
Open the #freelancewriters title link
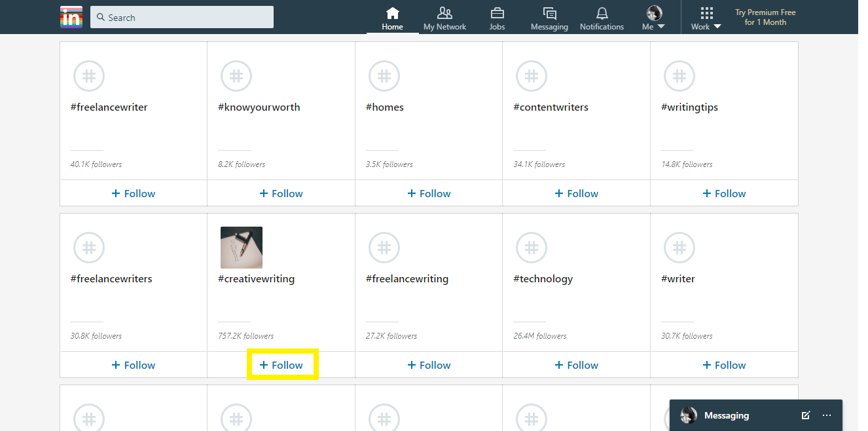pyautogui.click(x=111, y=279)
